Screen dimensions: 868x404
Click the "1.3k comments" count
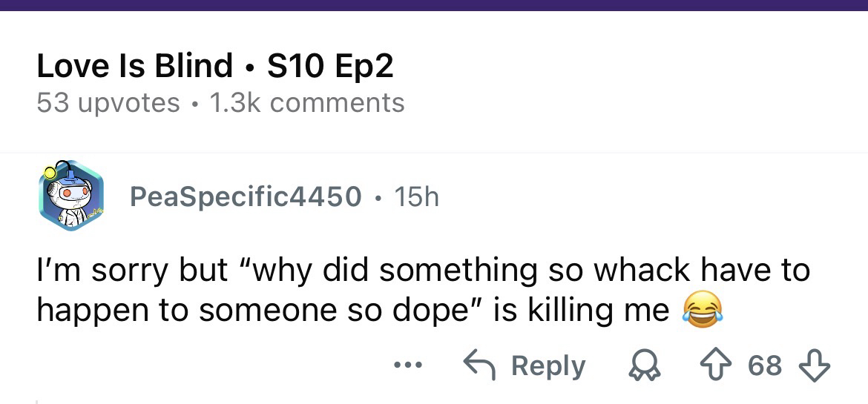tap(307, 102)
